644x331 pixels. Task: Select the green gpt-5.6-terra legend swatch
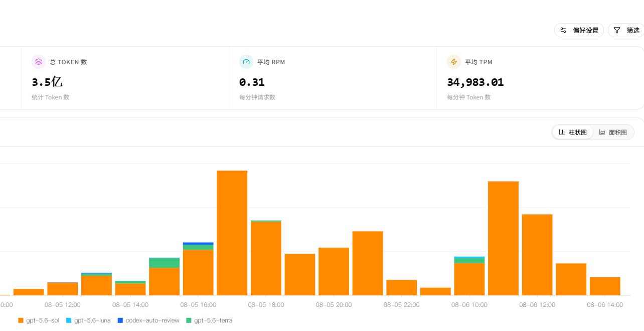[189, 320]
